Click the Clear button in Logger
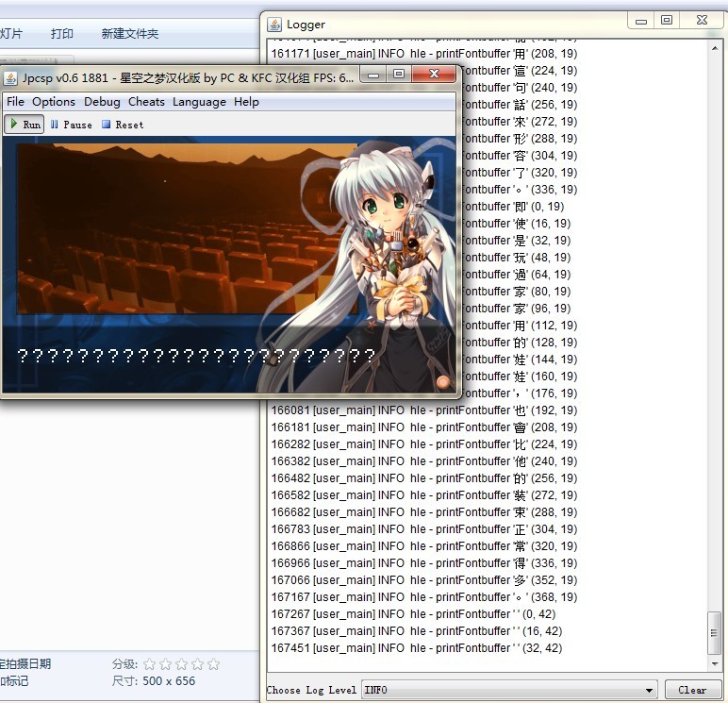This screenshot has width=728, height=703. (x=692, y=690)
